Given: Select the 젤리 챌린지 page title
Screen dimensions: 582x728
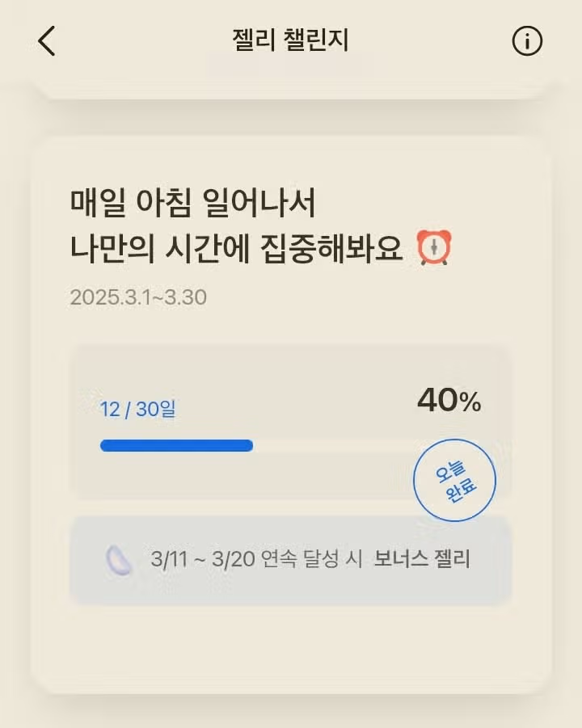Looking at the screenshot, I should pos(290,40).
